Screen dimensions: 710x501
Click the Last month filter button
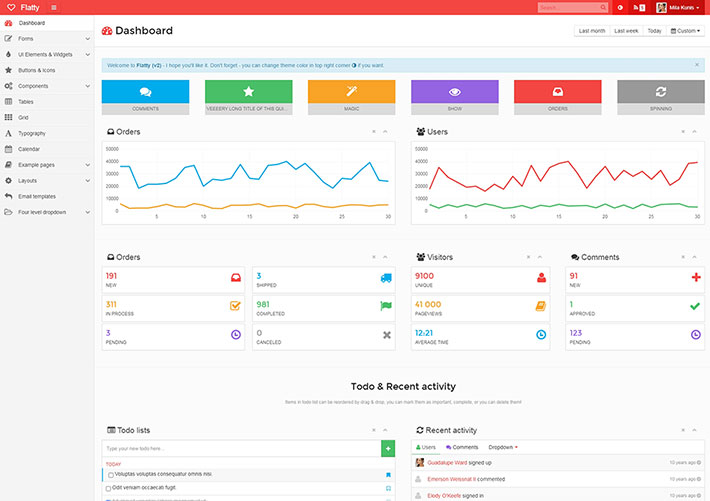click(592, 31)
